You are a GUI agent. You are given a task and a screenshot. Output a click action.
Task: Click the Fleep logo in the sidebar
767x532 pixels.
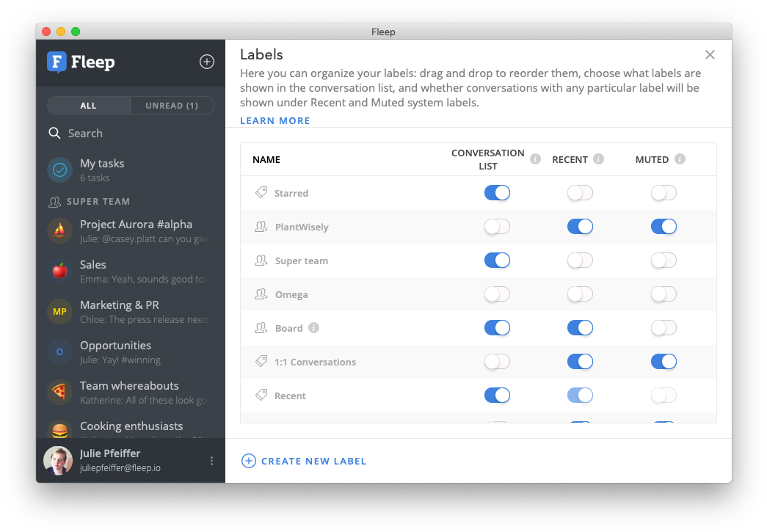80,62
